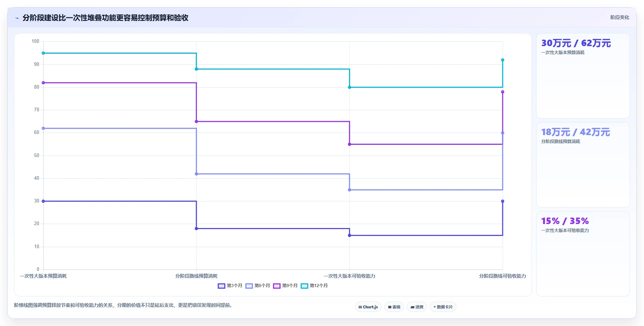Click the 第3个月 data point at value 18
Image resolution: width=644 pixels, height=326 pixels.
(x=197, y=229)
